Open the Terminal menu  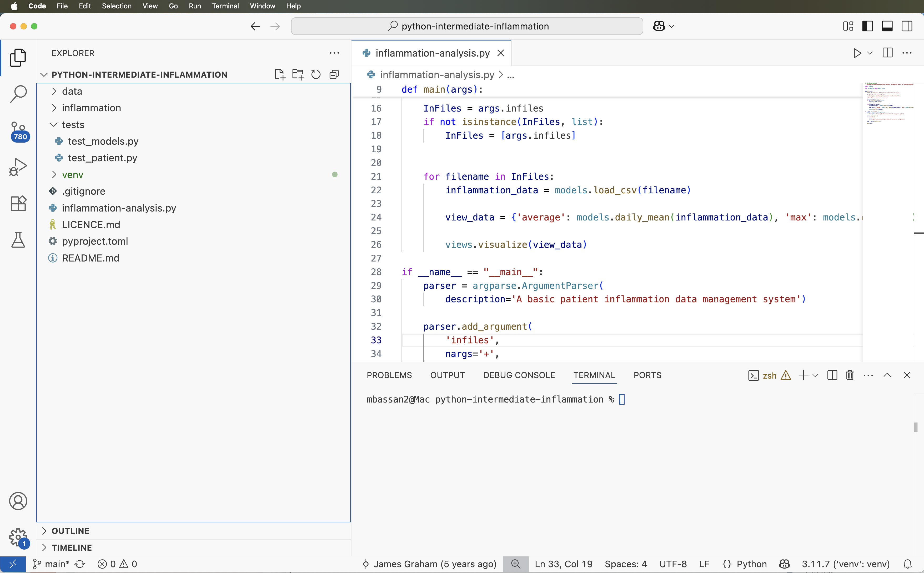(226, 6)
